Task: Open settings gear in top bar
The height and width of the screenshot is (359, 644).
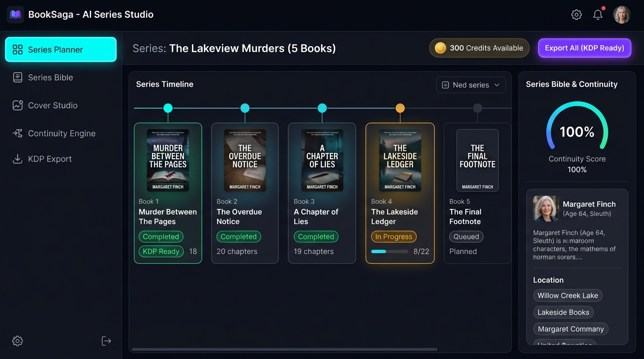Action: [577, 14]
